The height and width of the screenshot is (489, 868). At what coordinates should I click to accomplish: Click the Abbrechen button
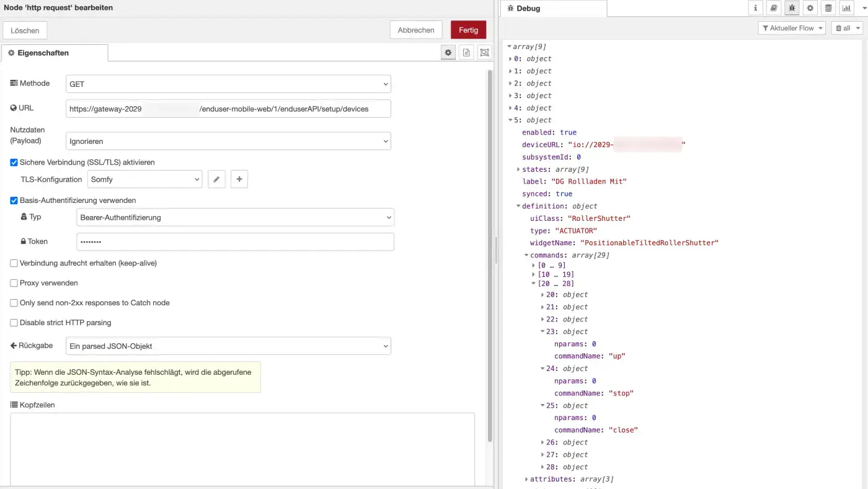[416, 30]
